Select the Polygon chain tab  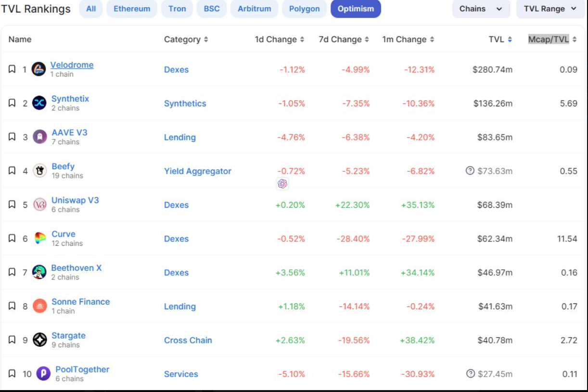304,9
